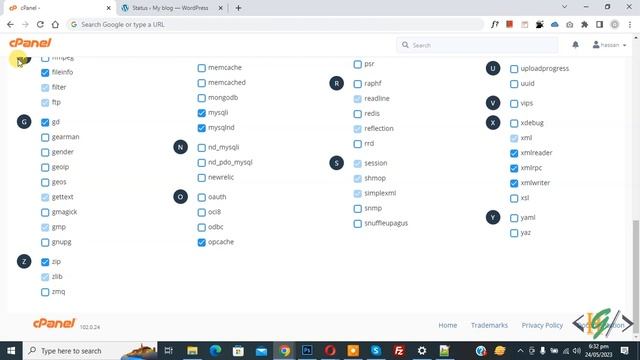This screenshot has height=360, width=640.
Task: Switch to the cPanel browser tab
Action: pos(58,8)
